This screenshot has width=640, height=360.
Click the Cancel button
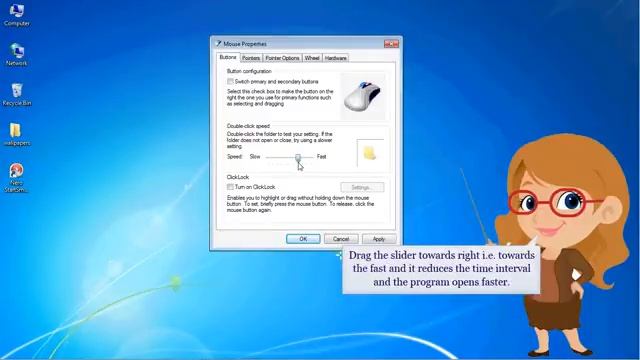(x=341, y=239)
